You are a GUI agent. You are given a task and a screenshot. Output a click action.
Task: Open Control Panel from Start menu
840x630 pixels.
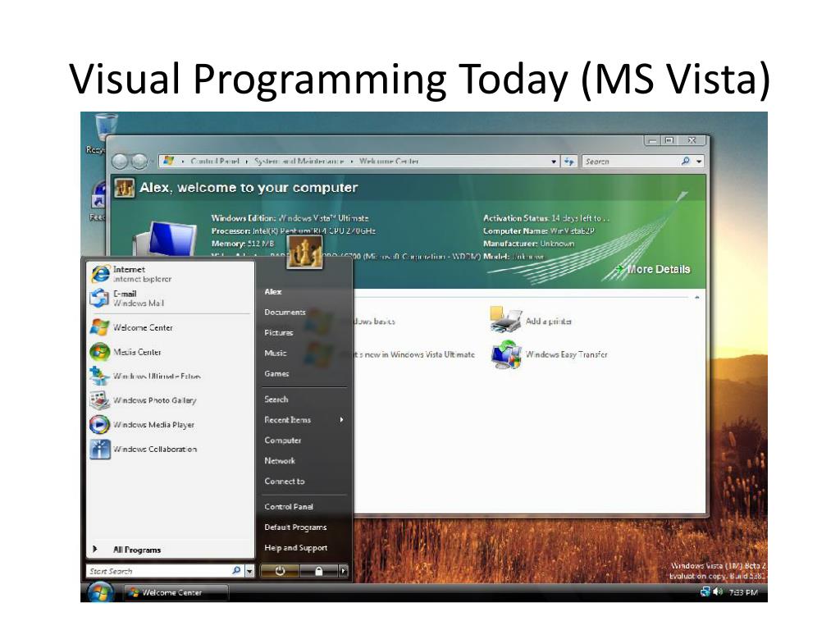click(288, 506)
